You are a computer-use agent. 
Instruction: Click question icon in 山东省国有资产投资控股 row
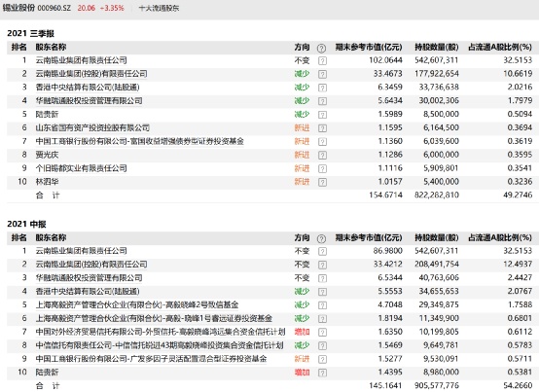[x=322, y=128]
